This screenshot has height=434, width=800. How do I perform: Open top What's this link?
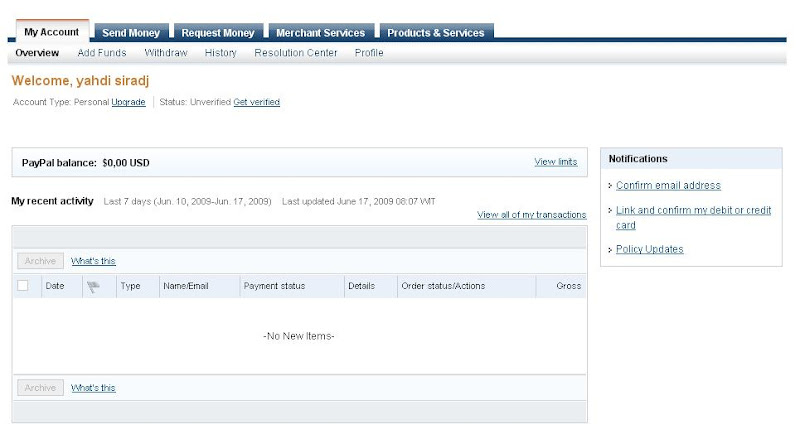point(93,261)
